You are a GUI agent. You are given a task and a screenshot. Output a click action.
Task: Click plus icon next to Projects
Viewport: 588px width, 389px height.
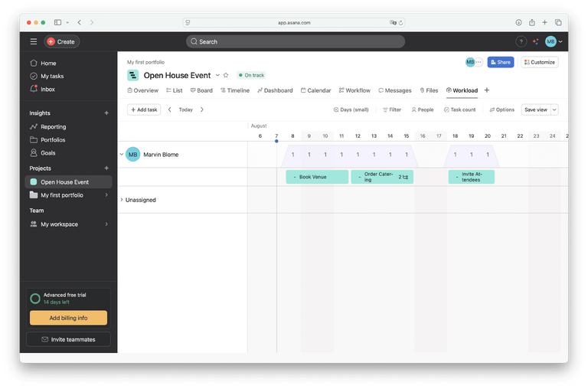(106, 168)
